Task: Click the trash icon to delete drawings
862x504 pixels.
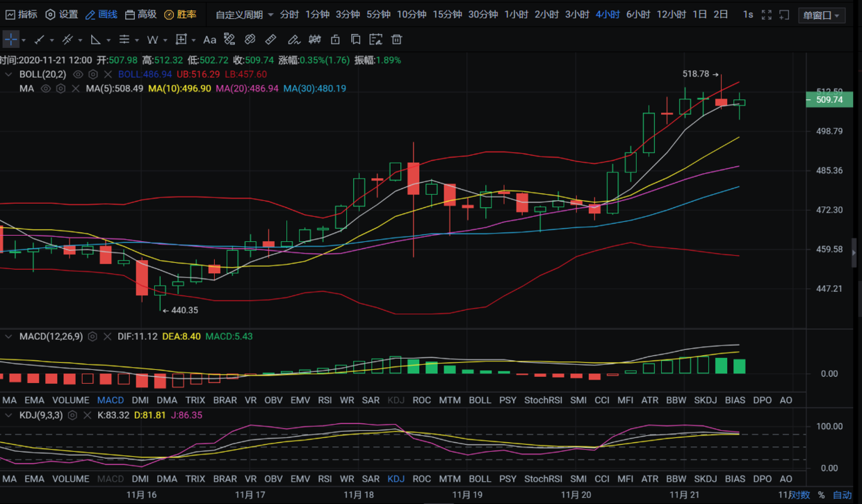Action: click(397, 40)
